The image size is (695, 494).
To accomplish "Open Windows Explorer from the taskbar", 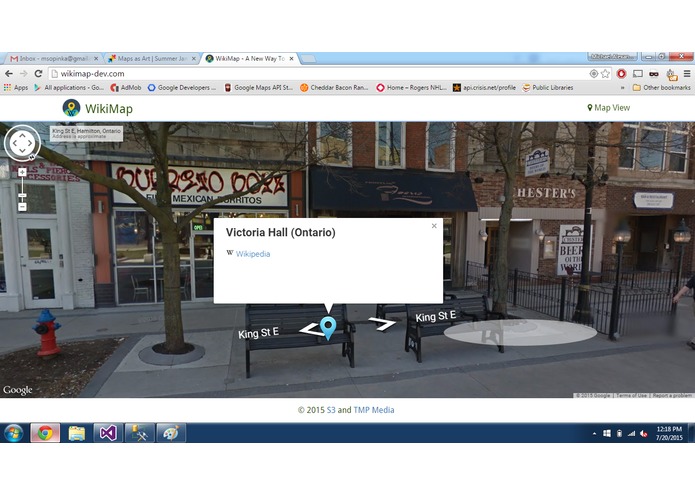I will tap(77, 433).
